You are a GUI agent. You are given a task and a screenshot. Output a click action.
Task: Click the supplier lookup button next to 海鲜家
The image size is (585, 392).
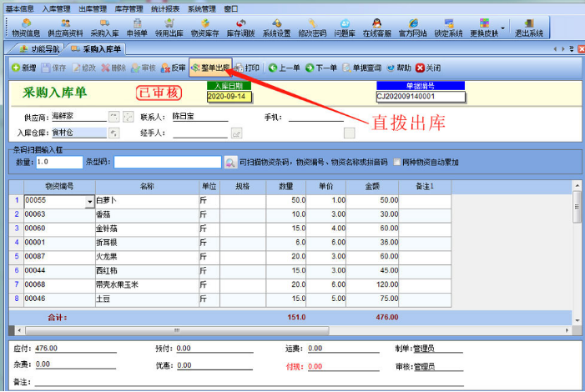113,117
